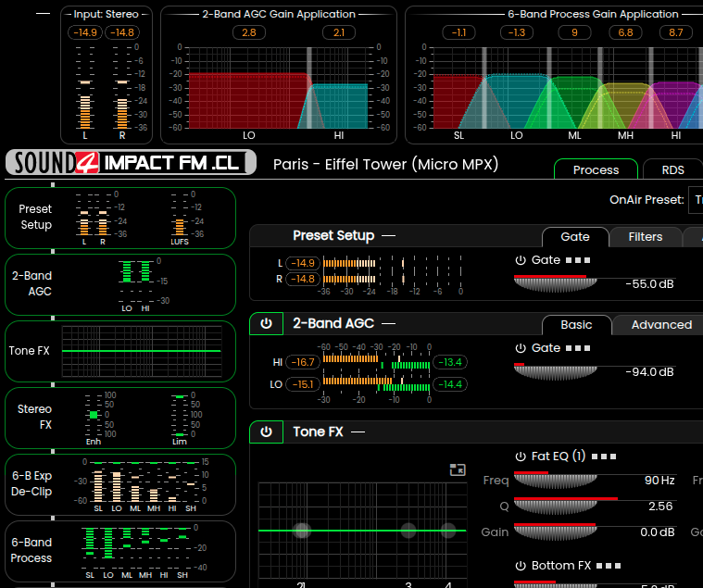Toggle the Tone FX section power button
Image resolution: width=703 pixels, height=588 pixels.
point(267,432)
